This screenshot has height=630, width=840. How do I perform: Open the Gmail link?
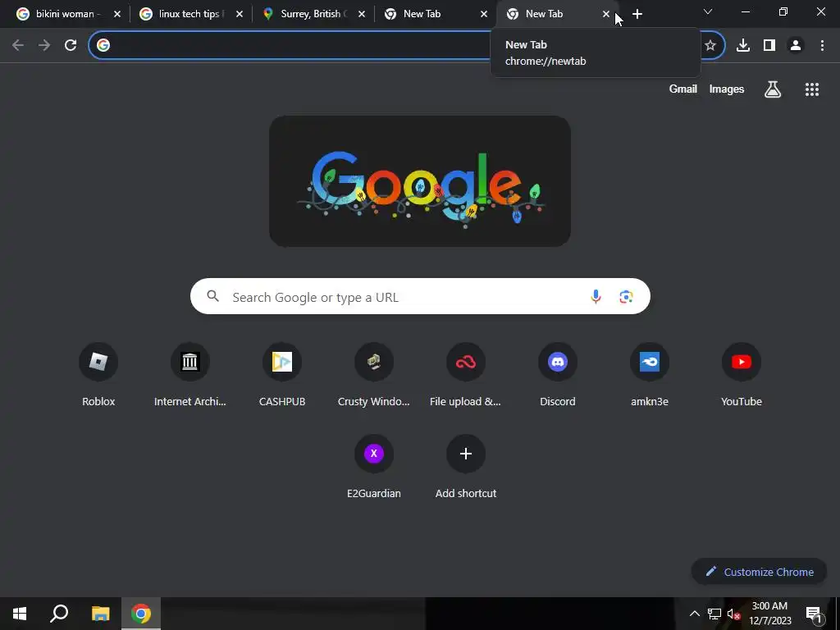683,89
